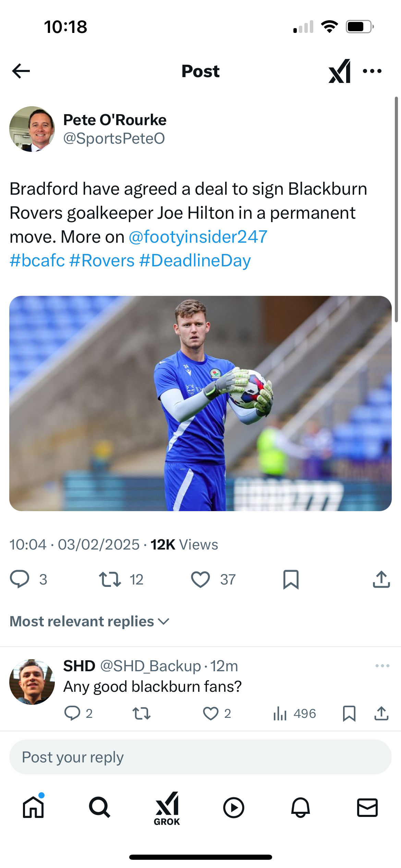Image resolution: width=401 pixels, height=868 pixels.
Task: Bookmark Pete O'Rourke's post
Action: [291, 579]
